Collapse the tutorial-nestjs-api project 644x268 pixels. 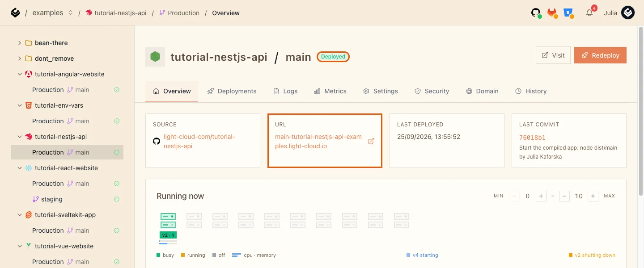(19, 137)
